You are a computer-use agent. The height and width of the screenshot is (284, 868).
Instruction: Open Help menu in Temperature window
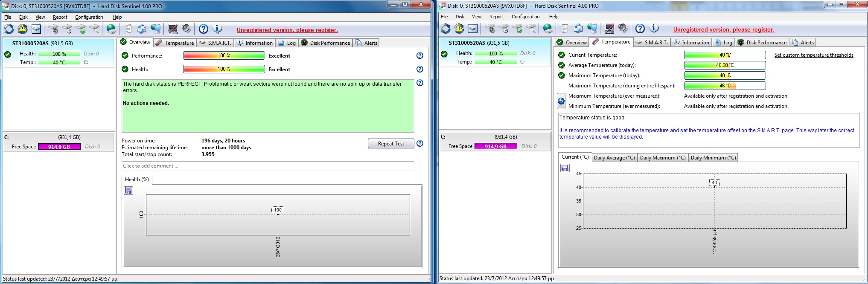pyautogui.click(x=553, y=17)
